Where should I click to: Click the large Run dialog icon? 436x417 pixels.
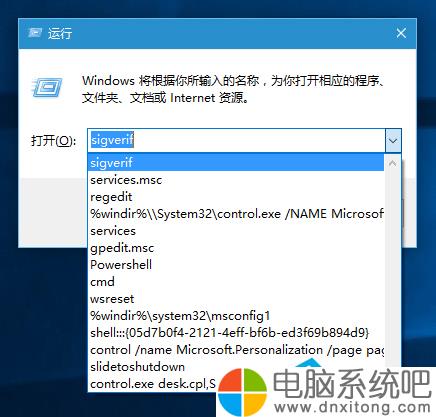pyautogui.click(x=47, y=87)
